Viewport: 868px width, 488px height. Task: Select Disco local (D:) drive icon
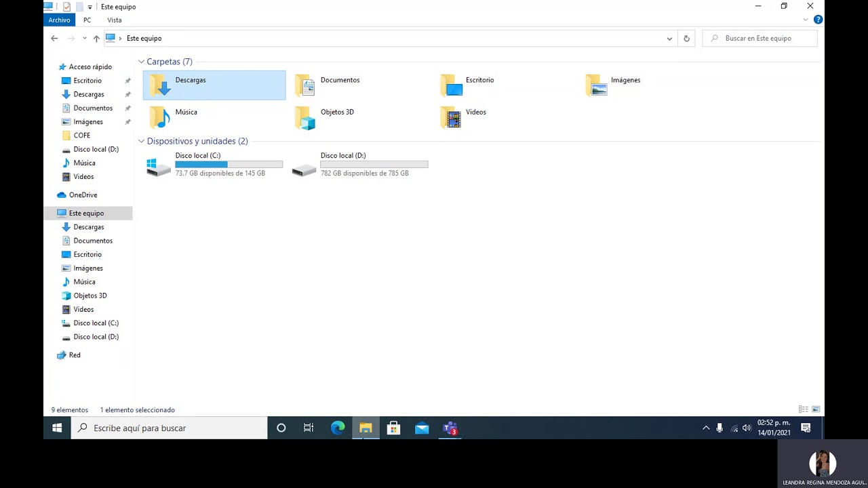(x=304, y=168)
